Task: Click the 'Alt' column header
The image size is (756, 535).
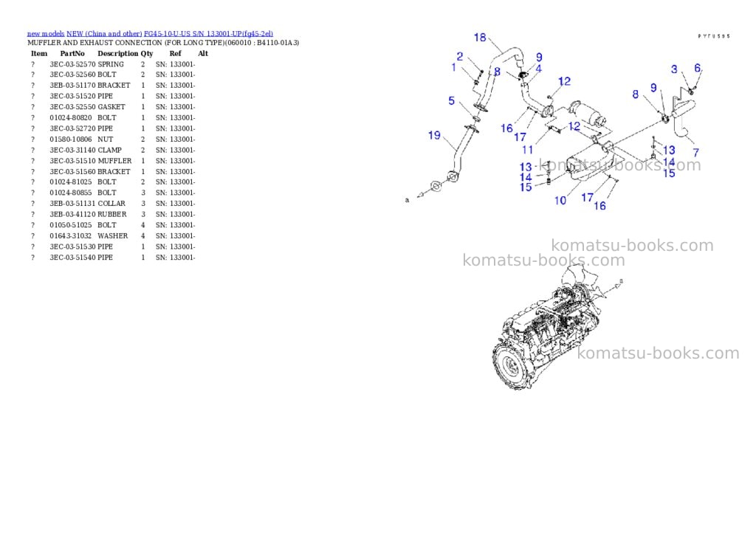Action: tap(203, 53)
